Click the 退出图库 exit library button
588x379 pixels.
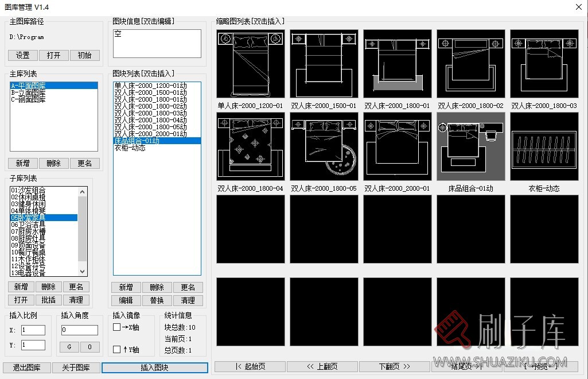(26, 367)
